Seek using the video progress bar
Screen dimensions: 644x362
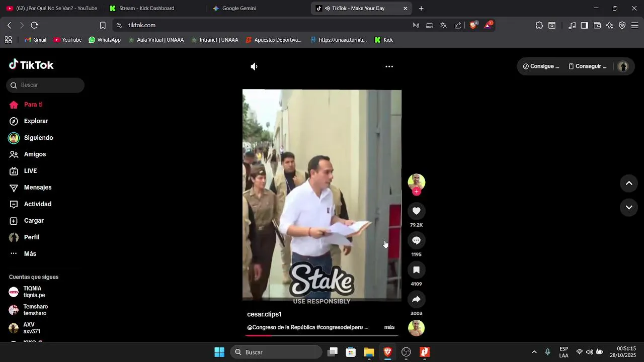point(322,335)
